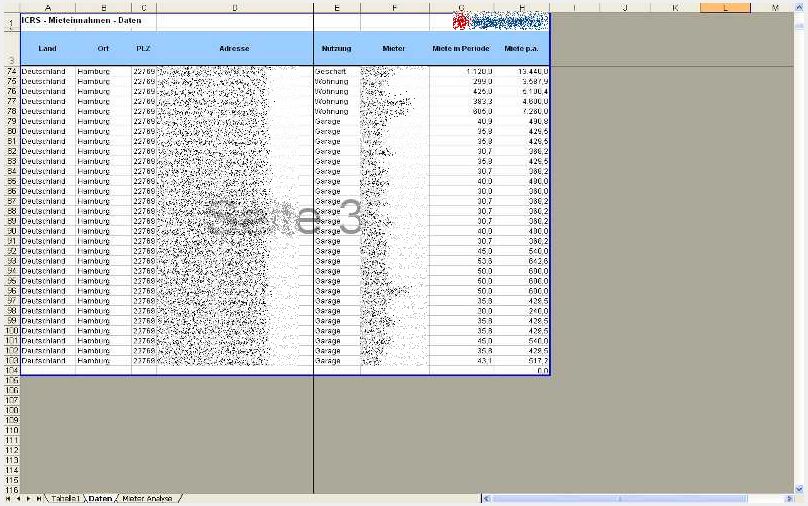This screenshot has height=506, width=808.
Task: Click the horizontal scrollbar thumb
Action: pyautogui.click(x=619, y=499)
